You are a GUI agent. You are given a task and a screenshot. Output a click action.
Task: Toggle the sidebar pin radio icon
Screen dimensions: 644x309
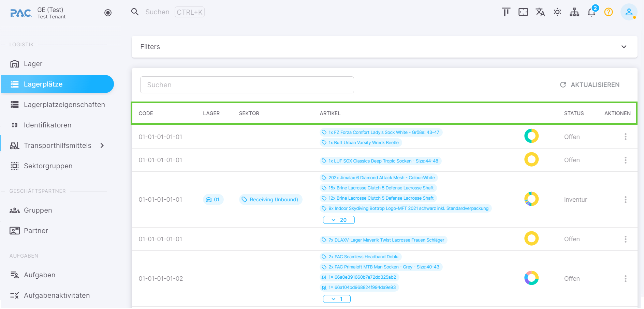coord(108,13)
